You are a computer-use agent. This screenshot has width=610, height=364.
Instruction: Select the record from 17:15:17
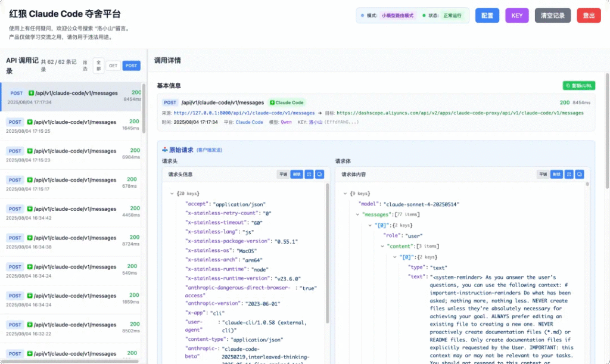coord(71,184)
